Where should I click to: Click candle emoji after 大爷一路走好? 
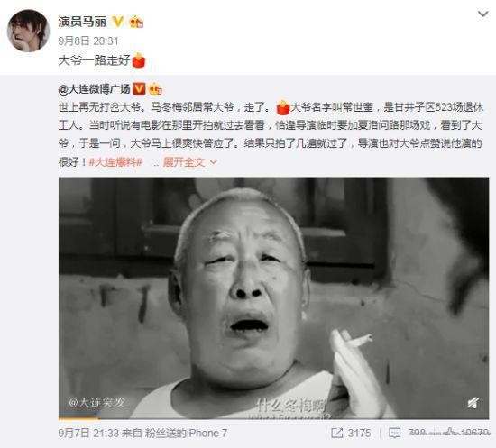pos(138,60)
